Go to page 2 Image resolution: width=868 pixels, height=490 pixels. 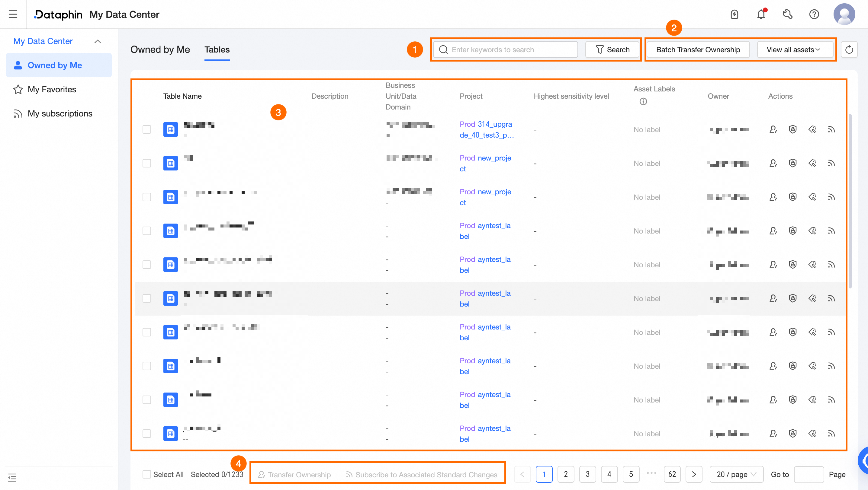pos(566,475)
